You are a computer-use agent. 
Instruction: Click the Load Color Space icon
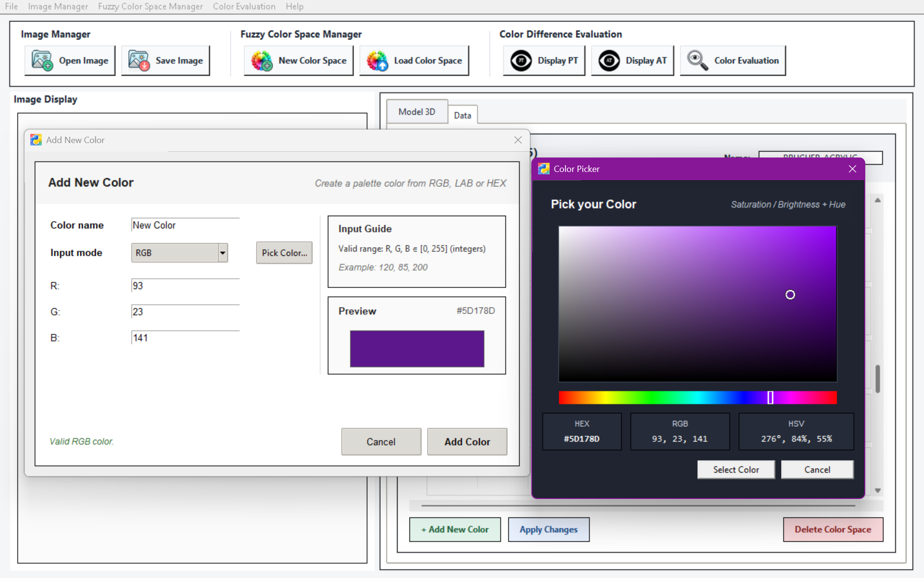(x=377, y=61)
